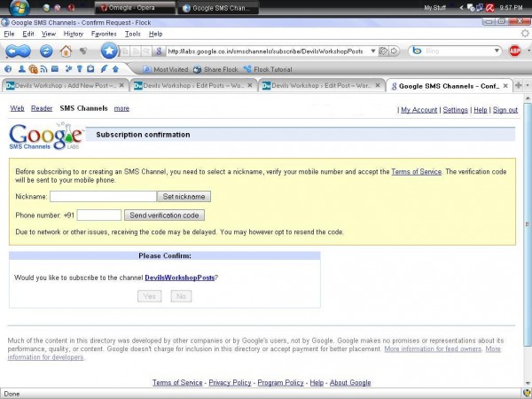Switch to Devils Workshop Edit Posts tab

pos(193,85)
